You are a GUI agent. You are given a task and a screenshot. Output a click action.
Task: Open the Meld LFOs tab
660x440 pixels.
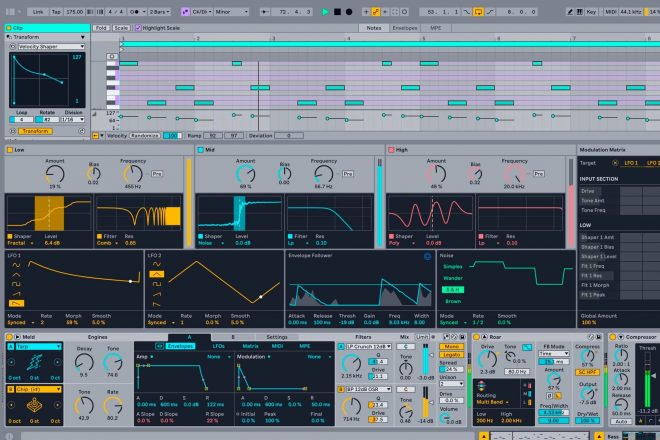point(218,346)
